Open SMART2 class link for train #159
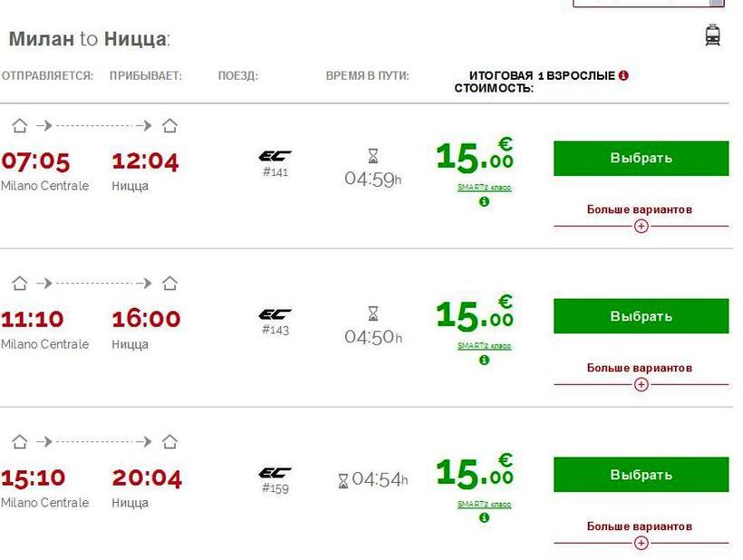The height and width of the screenshot is (560, 743). (x=484, y=504)
